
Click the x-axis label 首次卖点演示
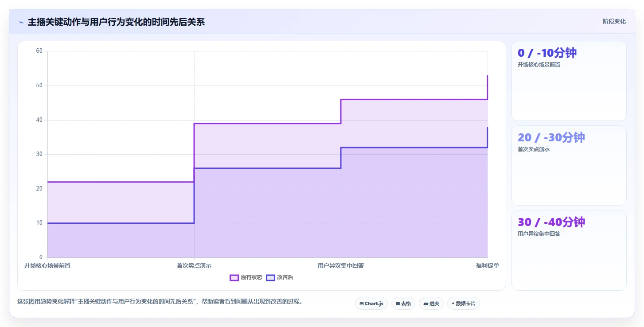pos(194,265)
